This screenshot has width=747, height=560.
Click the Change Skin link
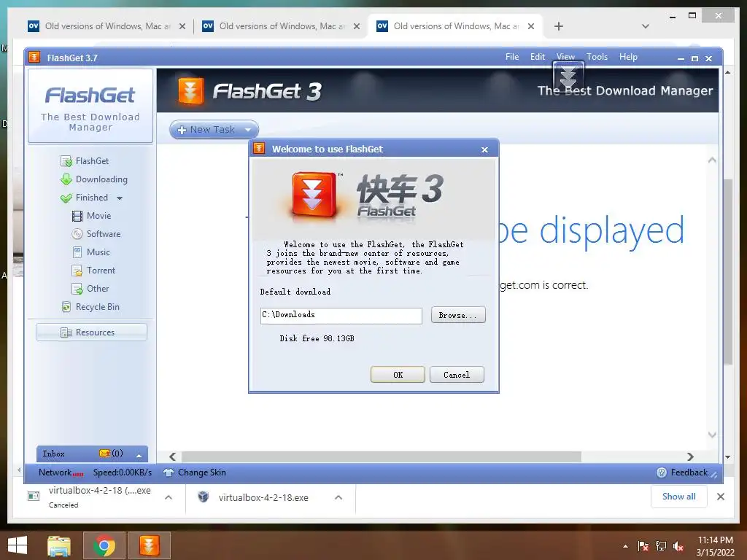click(x=201, y=472)
